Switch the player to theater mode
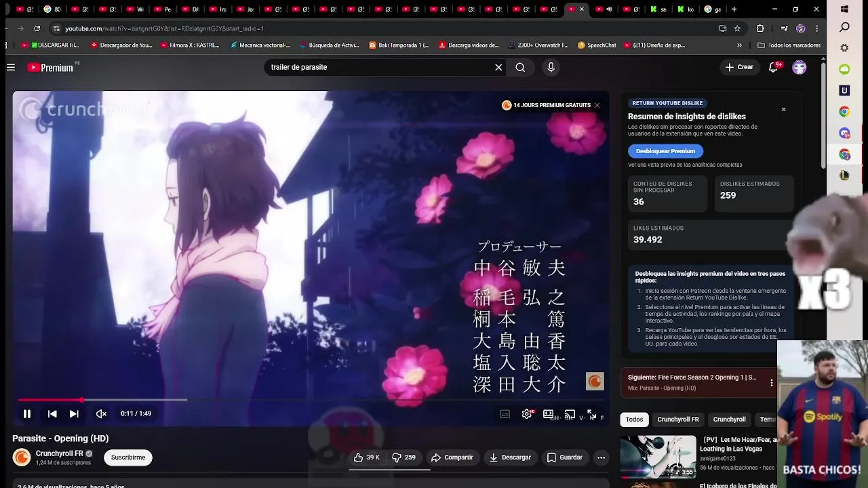The height and width of the screenshot is (488, 868). pos(548,414)
